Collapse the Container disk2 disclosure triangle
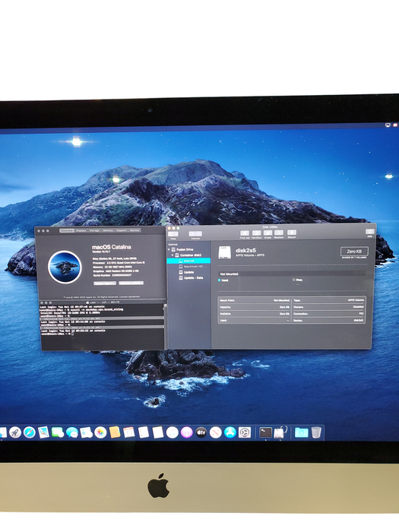The image size is (399, 532). (x=173, y=255)
